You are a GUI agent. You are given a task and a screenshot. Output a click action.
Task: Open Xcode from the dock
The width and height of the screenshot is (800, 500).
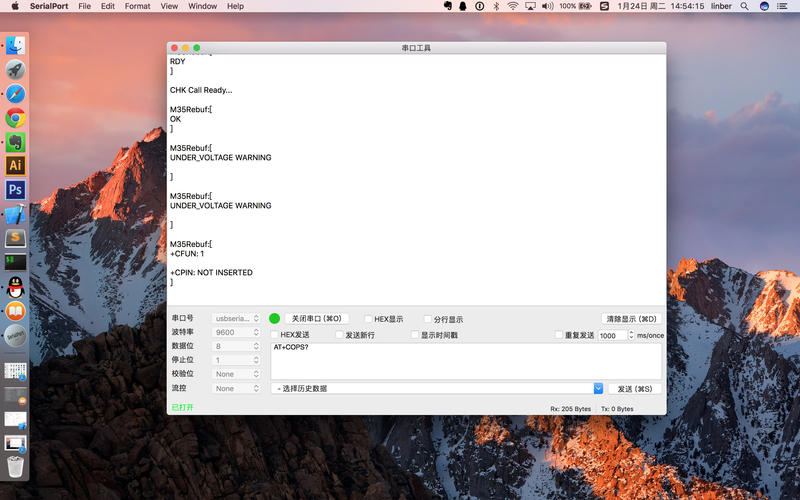point(15,214)
